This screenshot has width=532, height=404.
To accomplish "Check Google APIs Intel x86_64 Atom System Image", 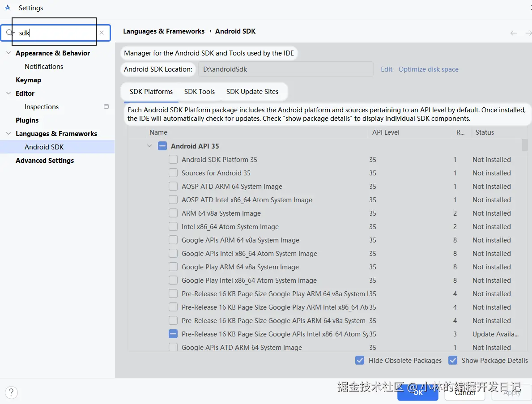I will pyautogui.click(x=173, y=253).
